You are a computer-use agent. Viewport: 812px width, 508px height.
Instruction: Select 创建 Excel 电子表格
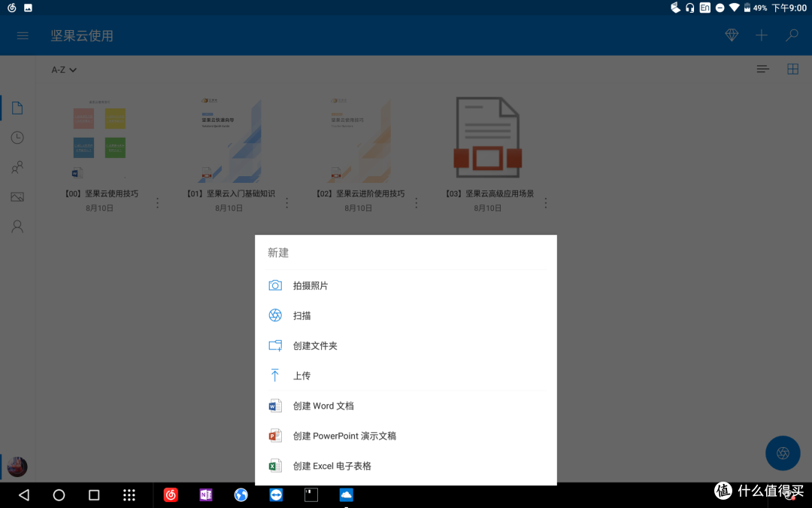coord(405,466)
